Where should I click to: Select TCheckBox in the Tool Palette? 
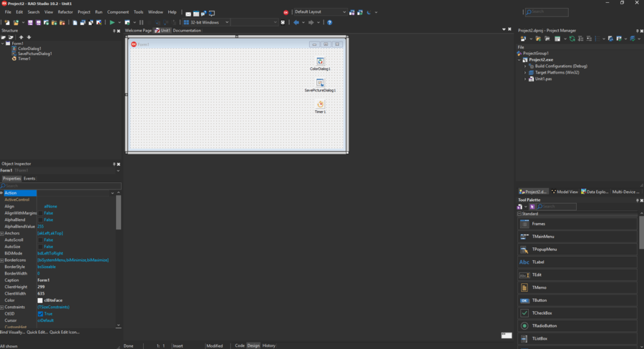point(577,313)
